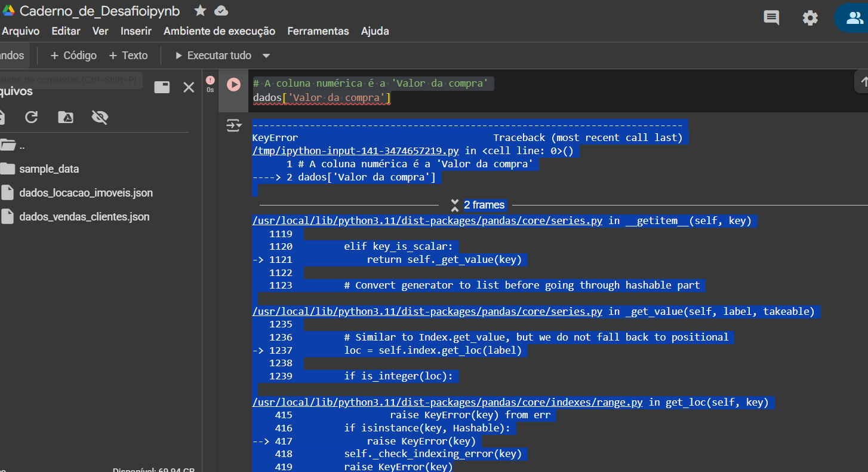Open the files panel in new window icon

(x=162, y=87)
